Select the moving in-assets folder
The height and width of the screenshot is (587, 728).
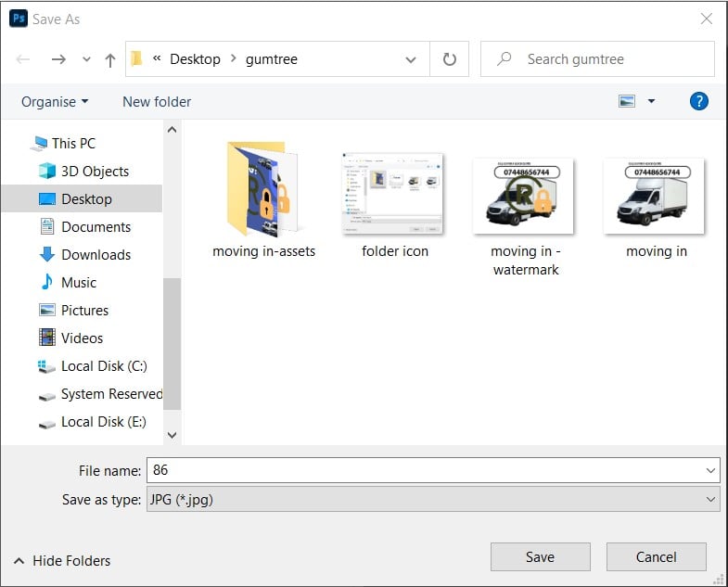(x=263, y=200)
